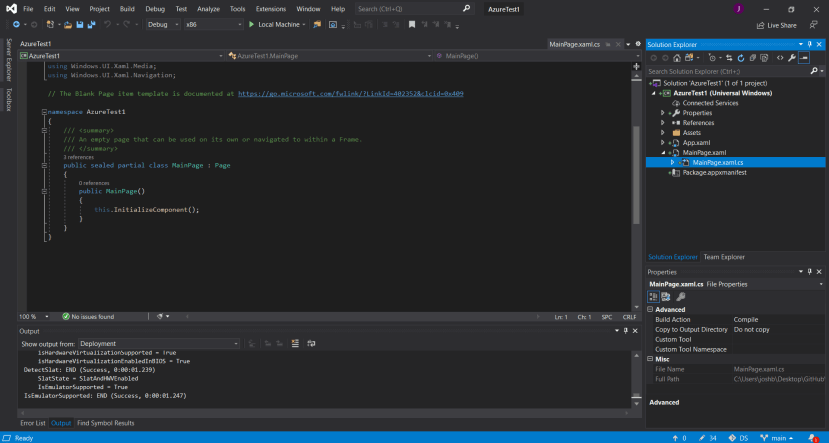Screen dimensions: 829x443
Task: Open the go.microsoft.com fwlink hyperlink in code
Action: click(x=351, y=94)
